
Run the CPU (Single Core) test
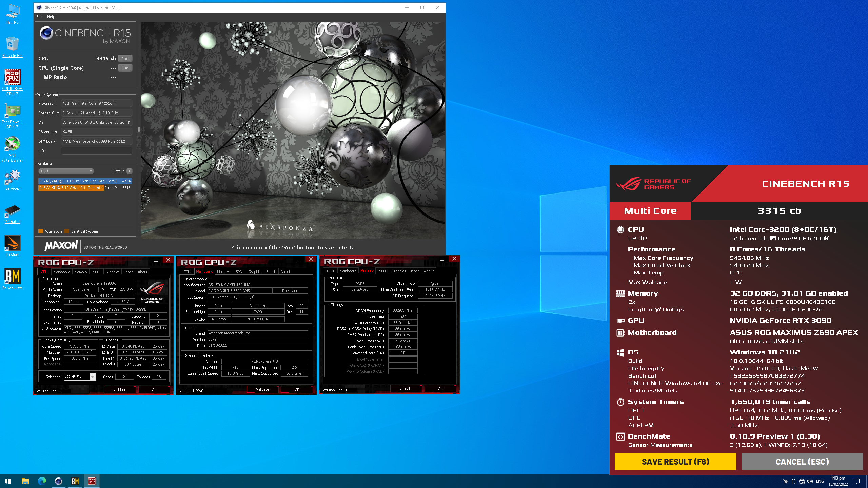tap(125, 68)
